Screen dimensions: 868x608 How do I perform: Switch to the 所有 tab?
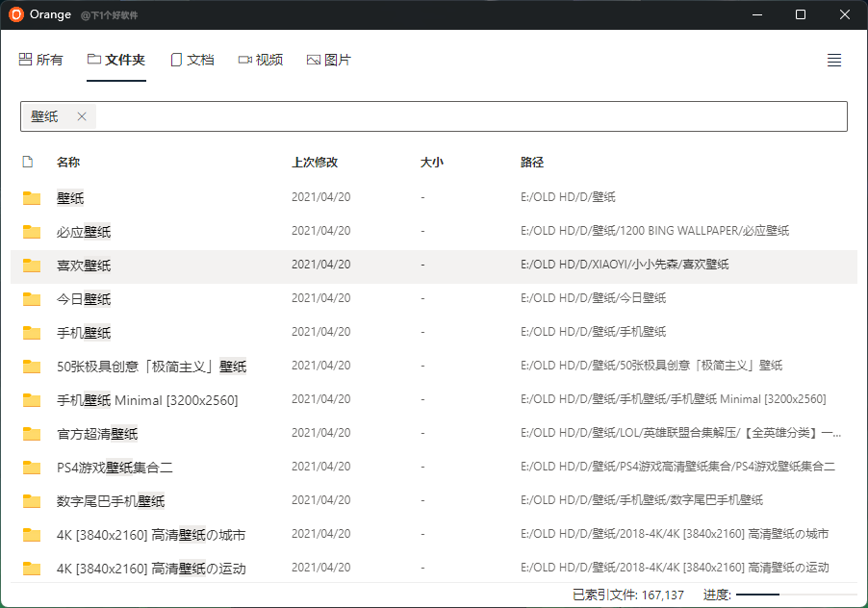click(40, 60)
